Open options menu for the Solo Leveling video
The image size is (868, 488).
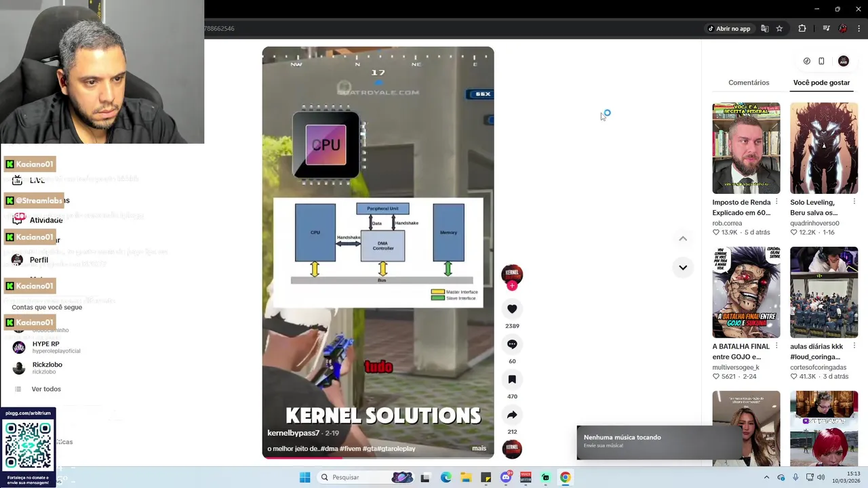854,202
